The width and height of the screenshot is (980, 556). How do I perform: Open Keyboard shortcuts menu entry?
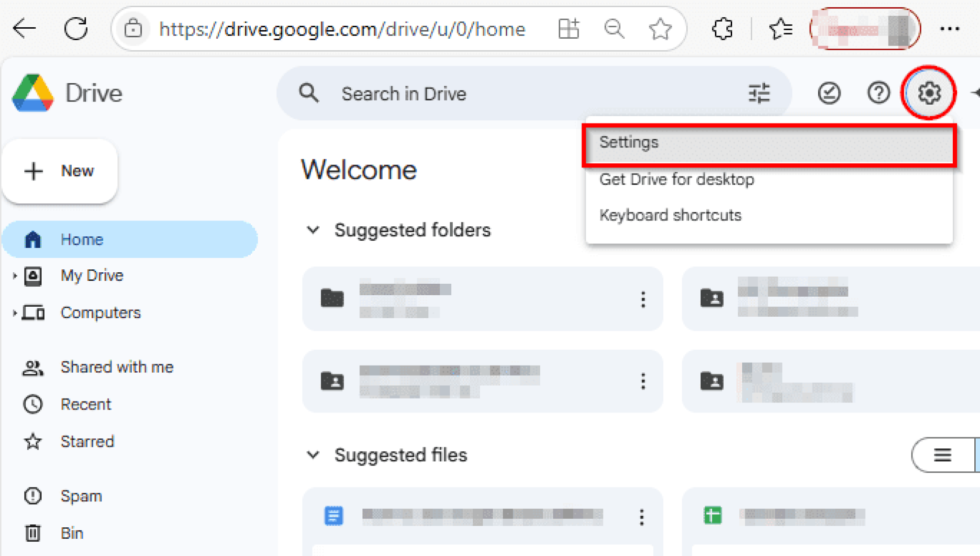670,215
